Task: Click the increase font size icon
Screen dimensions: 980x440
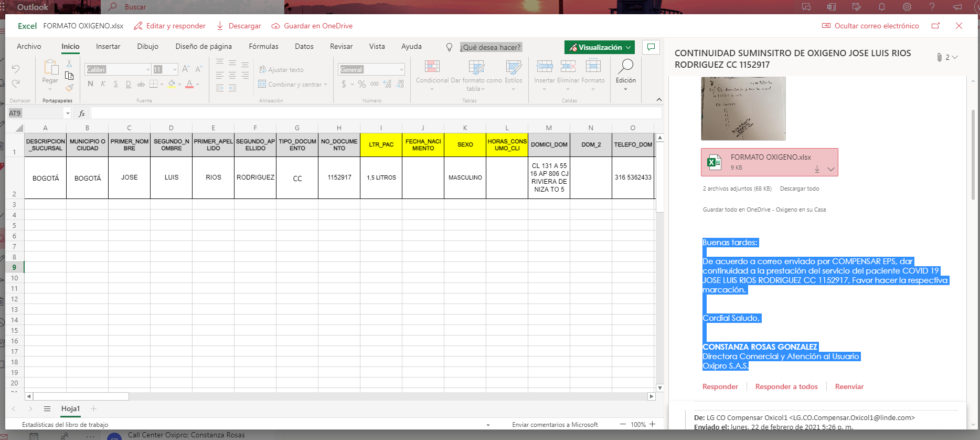Action: pyautogui.click(x=186, y=69)
